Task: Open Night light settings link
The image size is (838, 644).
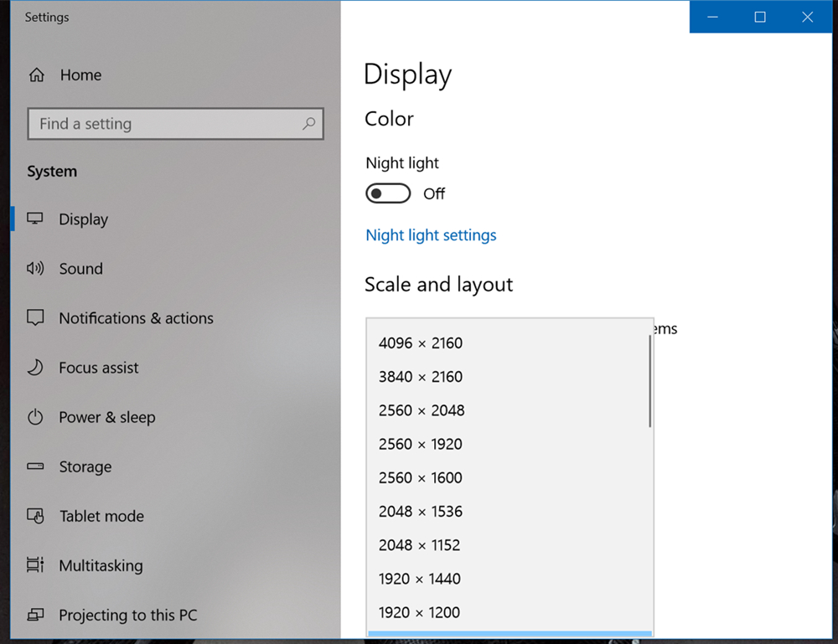Action: [x=431, y=235]
